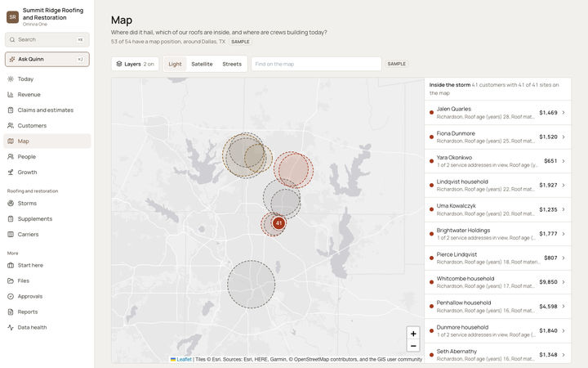Click the Supplements icon in sidebar

coord(11,219)
